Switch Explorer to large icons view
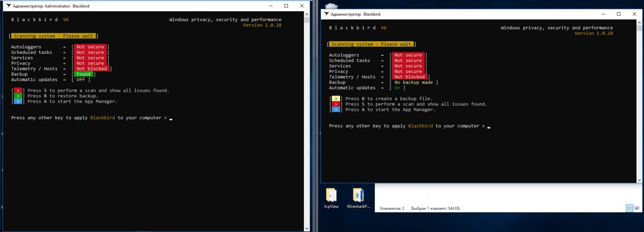Viewport: 644px width, 232px height. [637, 208]
